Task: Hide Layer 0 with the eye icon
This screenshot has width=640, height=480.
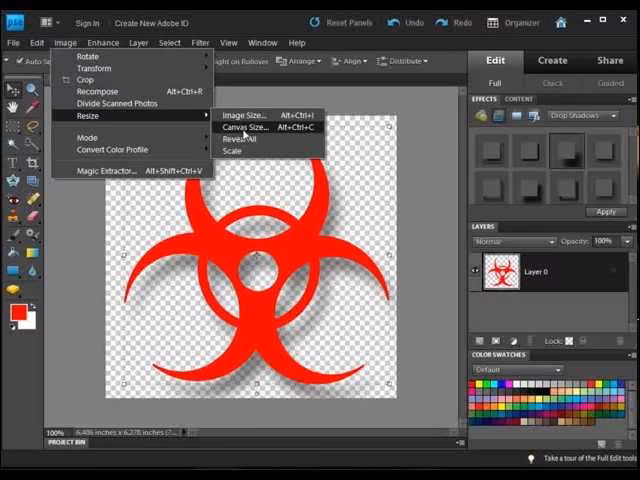Action: (x=476, y=270)
